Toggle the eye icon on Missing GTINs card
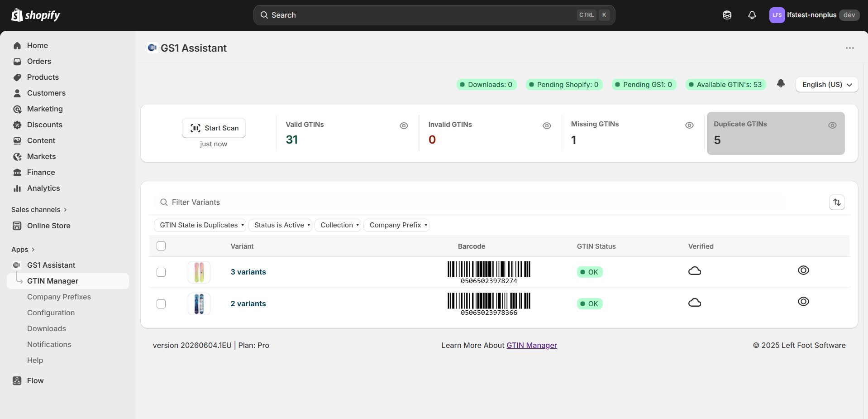 (x=689, y=125)
